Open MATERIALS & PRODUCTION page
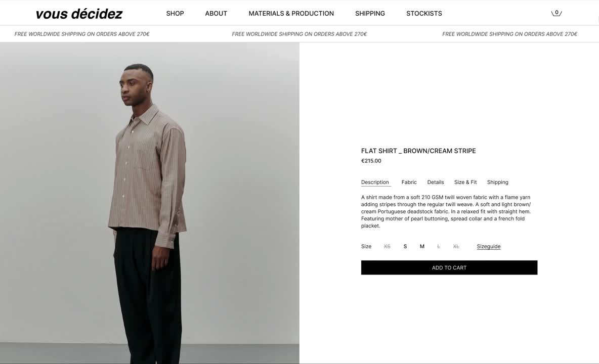The image size is (599, 364). click(x=291, y=13)
